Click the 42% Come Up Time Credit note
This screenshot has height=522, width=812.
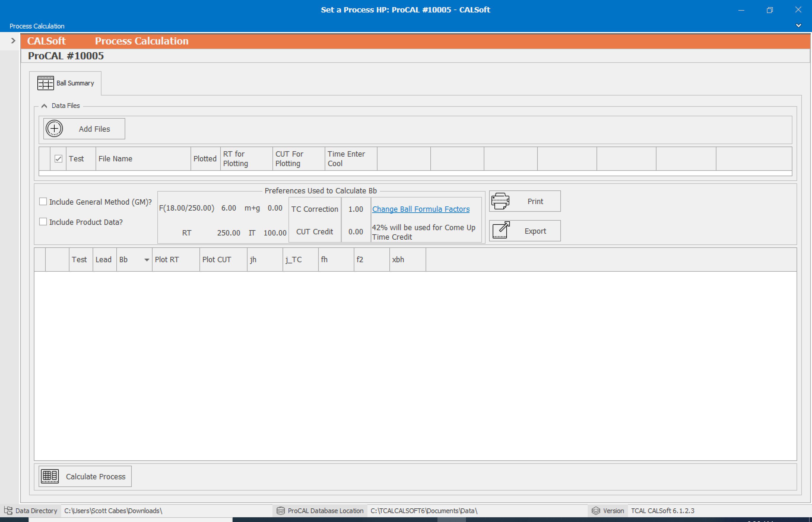point(424,232)
